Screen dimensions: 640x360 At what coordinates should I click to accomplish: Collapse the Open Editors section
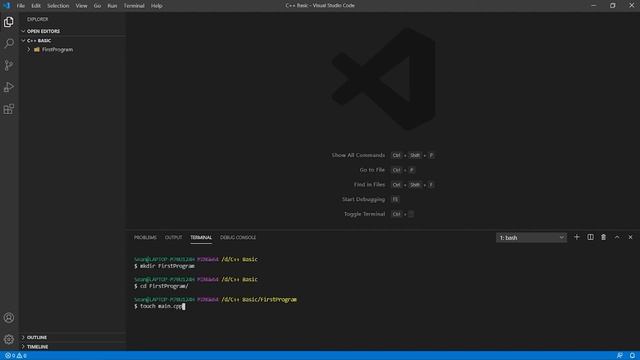click(23, 31)
